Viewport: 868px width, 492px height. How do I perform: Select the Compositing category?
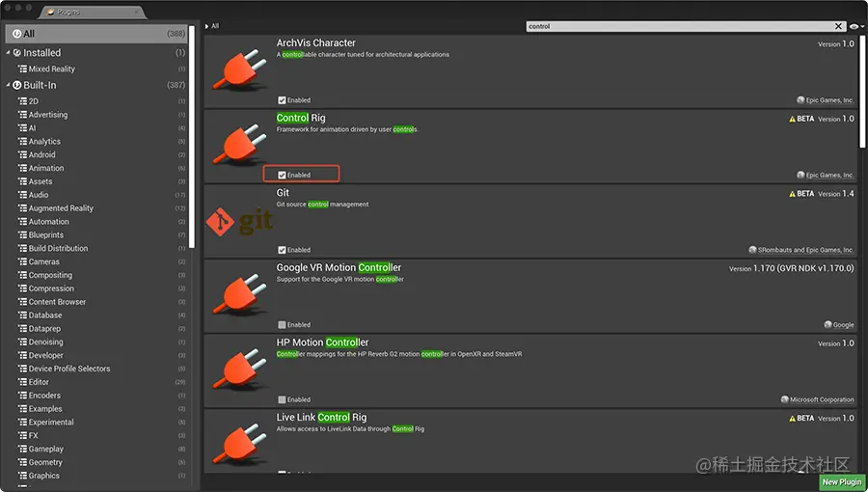pos(50,275)
